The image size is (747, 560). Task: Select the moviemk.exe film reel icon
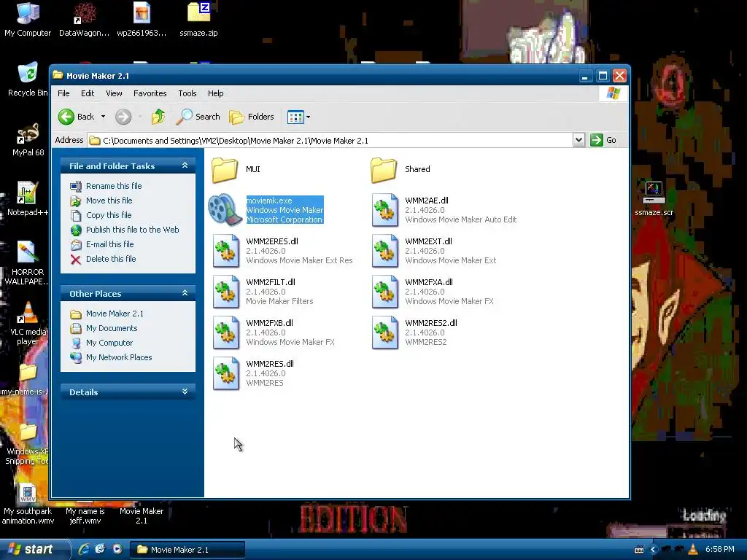point(225,210)
